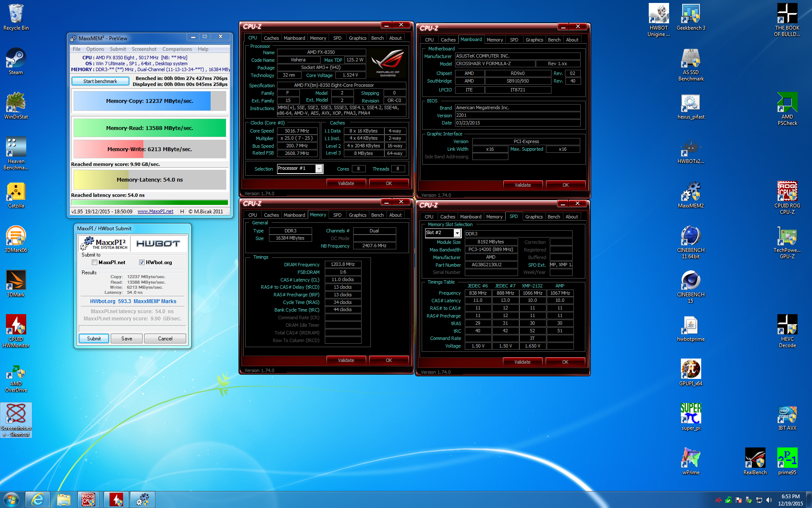Click the Windows Start button
The image size is (812, 508).
point(11,500)
